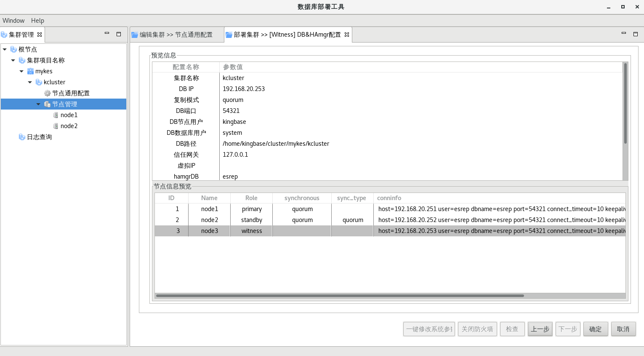
Task: Switch to the 编辑集群 节点通用配置 tab
Action: click(176, 35)
